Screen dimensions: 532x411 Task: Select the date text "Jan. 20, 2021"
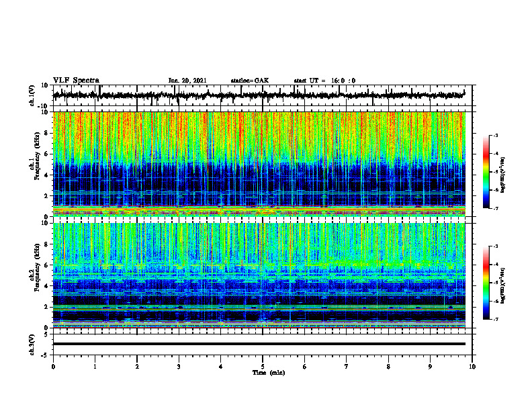(x=187, y=81)
